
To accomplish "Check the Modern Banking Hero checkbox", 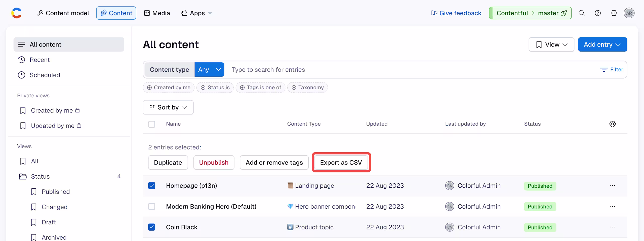I will tap(152, 207).
